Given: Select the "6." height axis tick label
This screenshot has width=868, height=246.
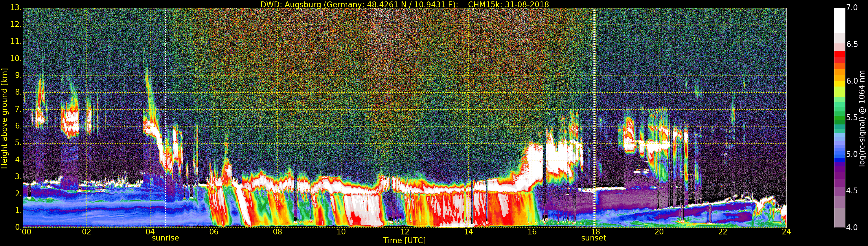Looking at the screenshot, I should click(18, 126).
